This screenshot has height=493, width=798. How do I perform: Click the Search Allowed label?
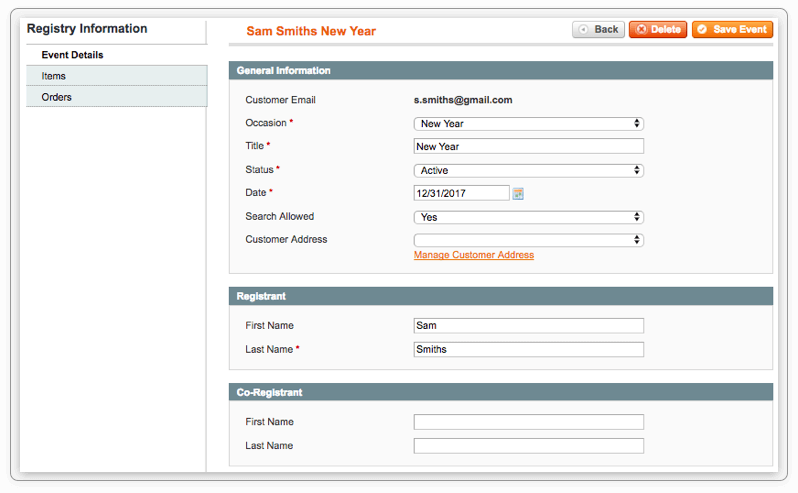(279, 216)
